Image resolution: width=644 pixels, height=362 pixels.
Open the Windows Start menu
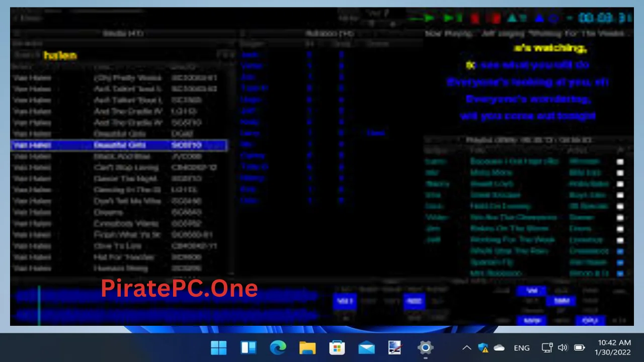coord(219,347)
